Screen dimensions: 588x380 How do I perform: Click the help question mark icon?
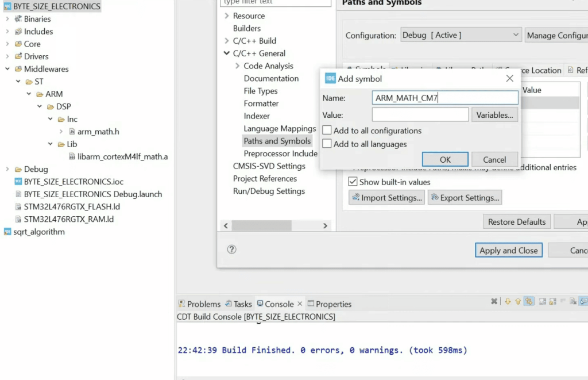pyautogui.click(x=231, y=250)
